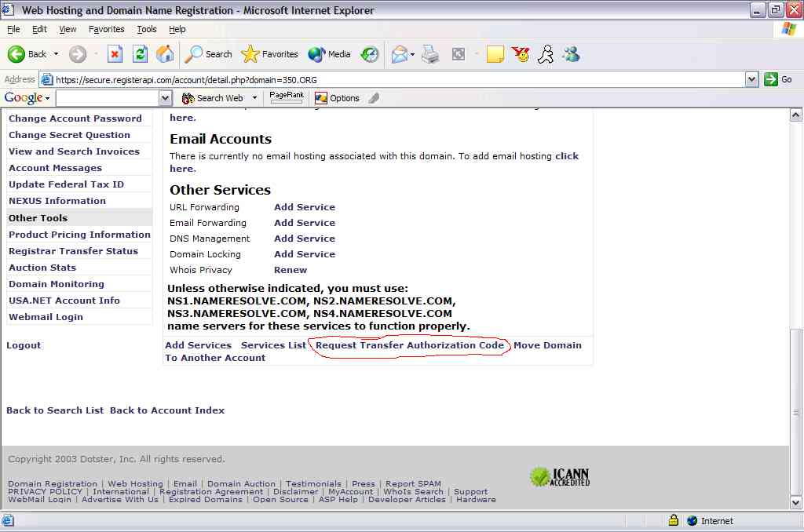Click Add Service for DNS Management
The image size is (804, 532).
[x=305, y=239]
